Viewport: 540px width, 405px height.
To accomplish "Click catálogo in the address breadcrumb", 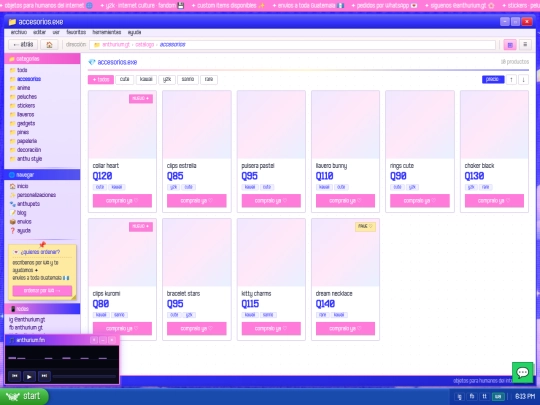I will (145, 45).
